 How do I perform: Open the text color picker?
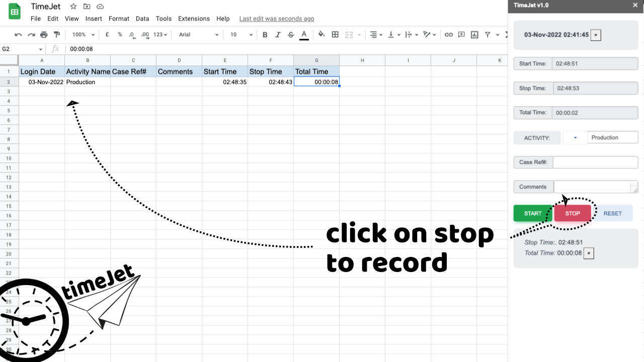click(304, 35)
